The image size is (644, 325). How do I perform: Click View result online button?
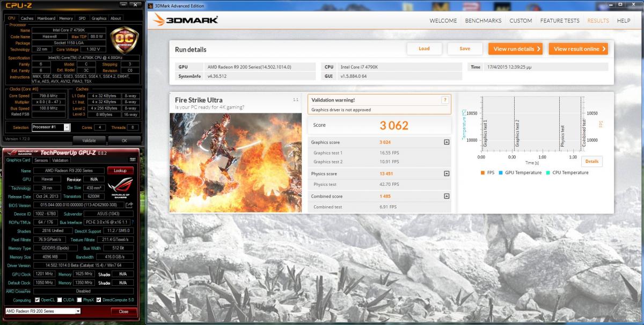click(578, 49)
